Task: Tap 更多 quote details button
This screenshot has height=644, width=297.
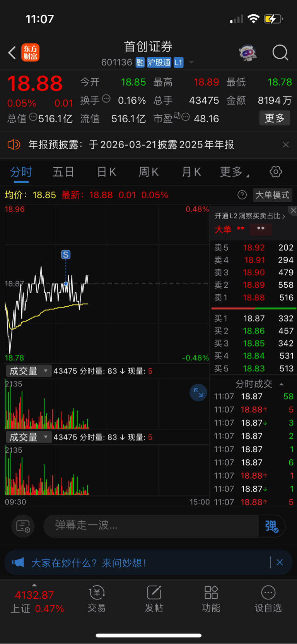Action: point(275,118)
